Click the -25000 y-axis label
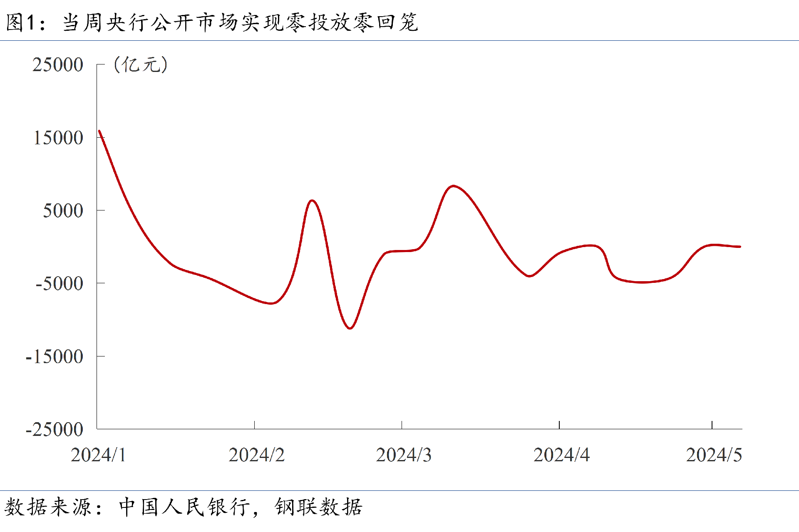Screen dimensions: 799x532 (x=54, y=430)
